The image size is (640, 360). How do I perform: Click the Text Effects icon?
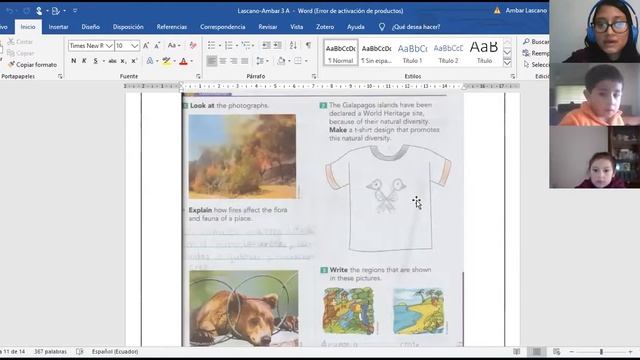149,61
